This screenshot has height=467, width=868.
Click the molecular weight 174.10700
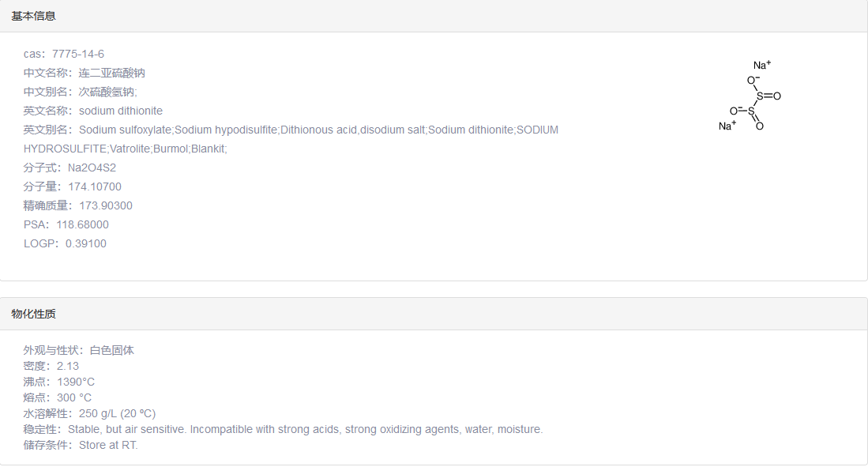95,186
